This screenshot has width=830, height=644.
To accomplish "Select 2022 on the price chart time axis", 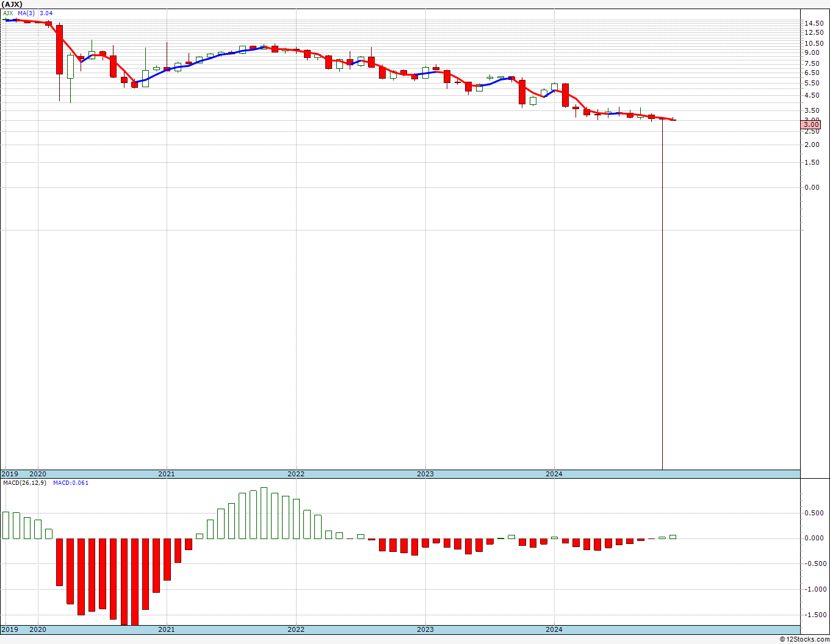I will pyautogui.click(x=296, y=474).
